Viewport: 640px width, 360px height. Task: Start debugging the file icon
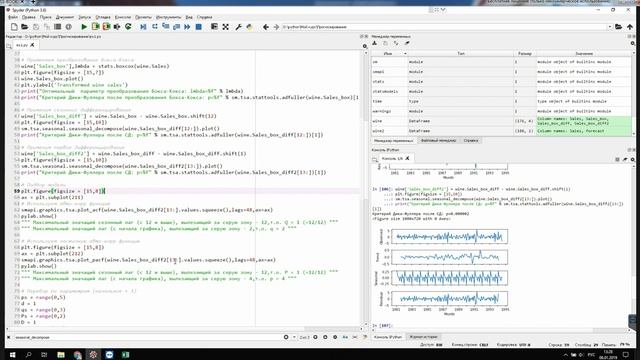coord(143,27)
